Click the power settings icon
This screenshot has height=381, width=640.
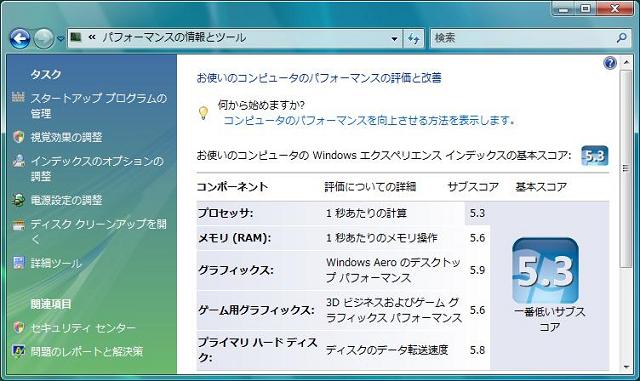pyautogui.click(x=18, y=200)
